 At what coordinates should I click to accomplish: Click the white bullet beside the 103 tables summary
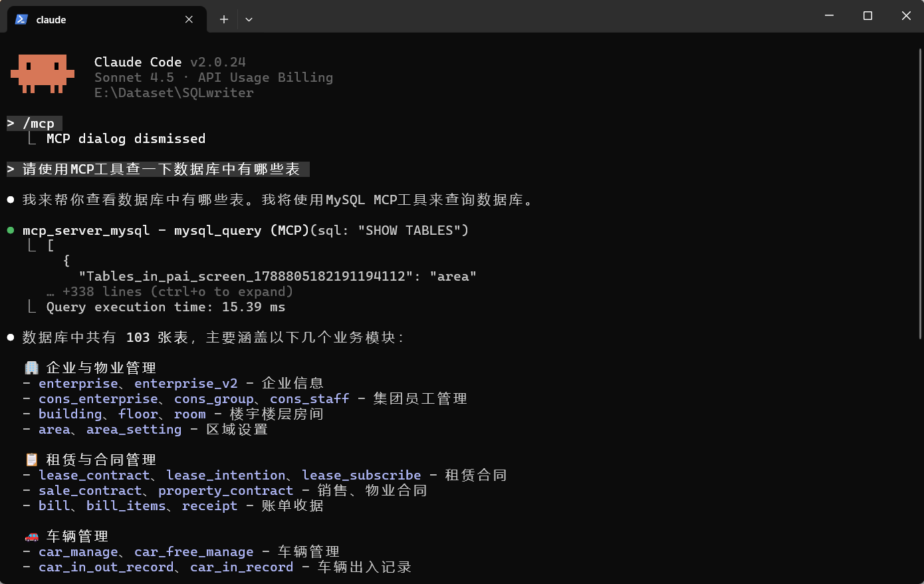pyautogui.click(x=10, y=337)
